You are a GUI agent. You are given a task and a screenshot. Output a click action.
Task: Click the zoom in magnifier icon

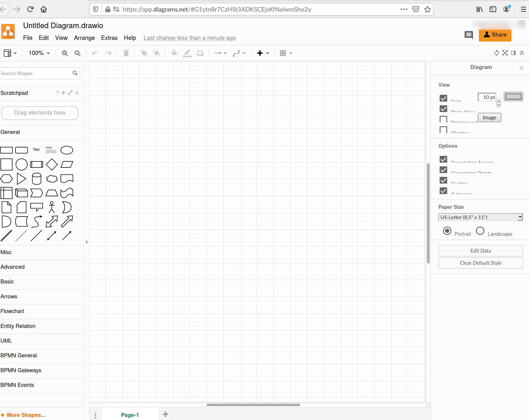tap(65, 53)
